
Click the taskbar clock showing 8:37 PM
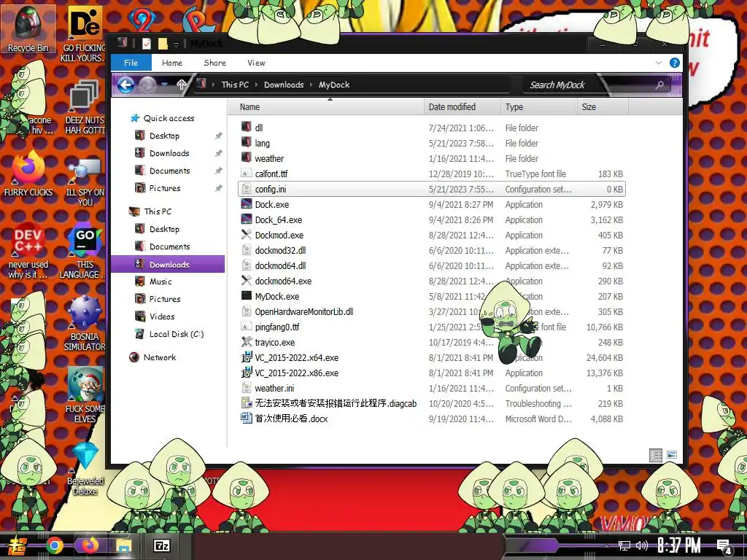[679, 545]
